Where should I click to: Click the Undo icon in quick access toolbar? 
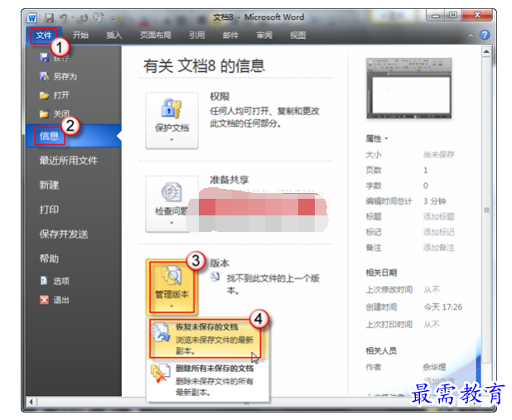pyautogui.click(x=64, y=18)
